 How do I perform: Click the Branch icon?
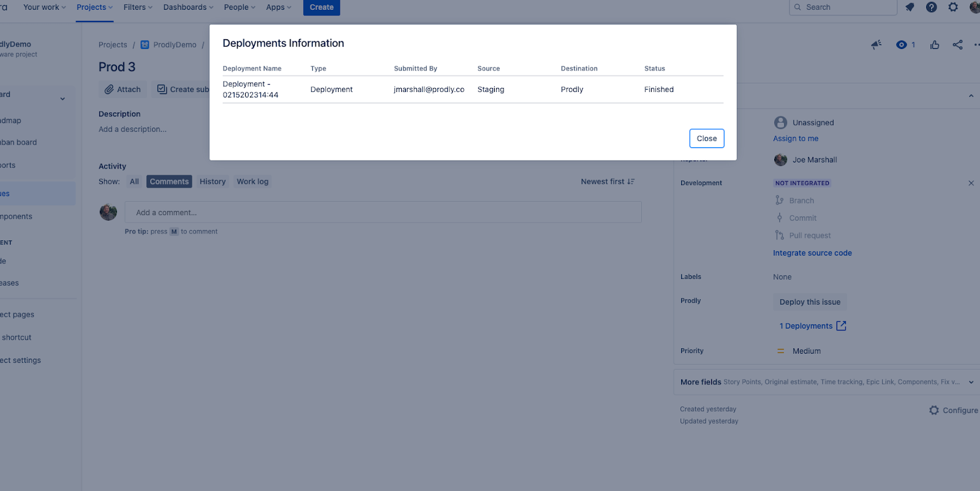[x=779, y=200]
